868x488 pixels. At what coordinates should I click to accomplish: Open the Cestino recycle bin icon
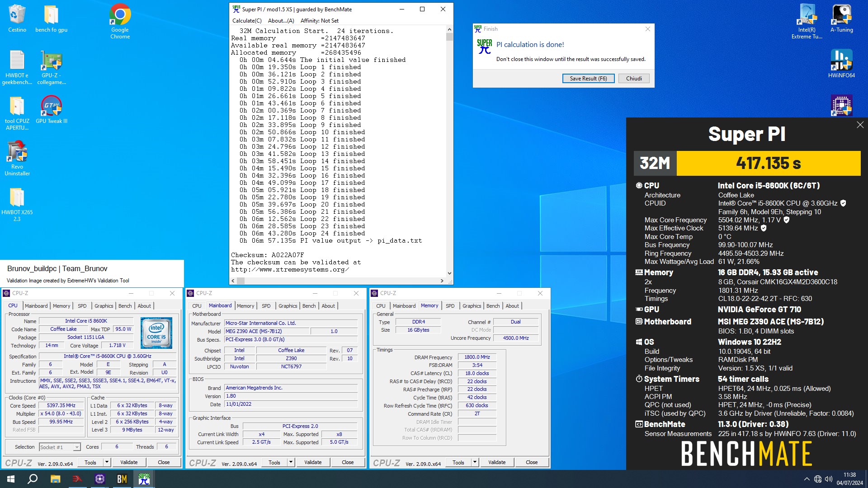(17, 18)
